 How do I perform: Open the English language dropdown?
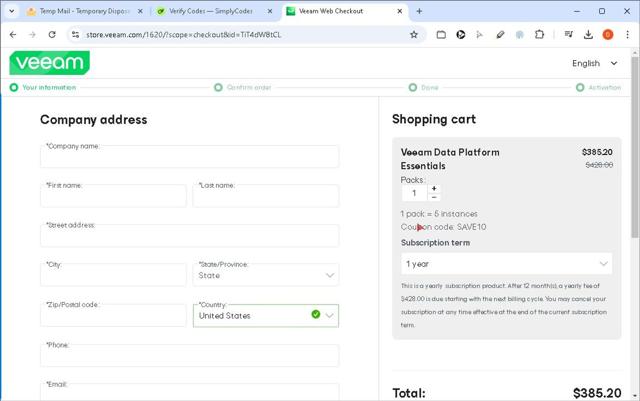[x=595, y=63]
